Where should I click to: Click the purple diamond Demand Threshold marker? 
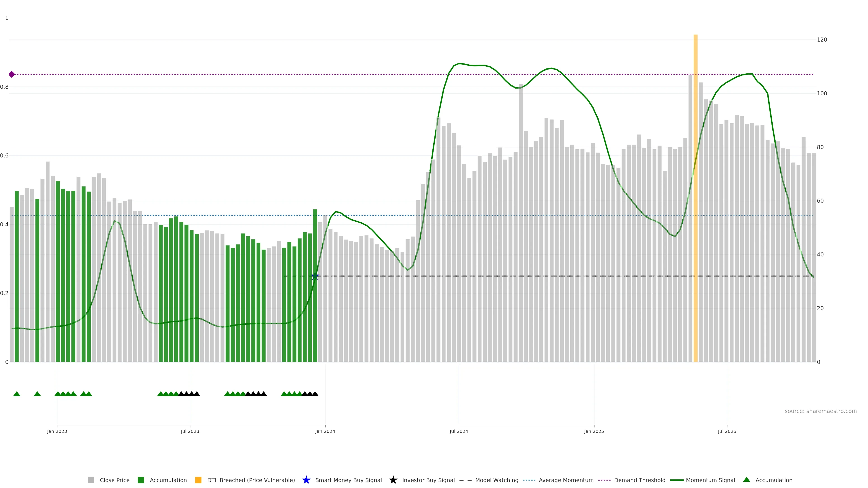pyautogui.click(x=12, y=74)
